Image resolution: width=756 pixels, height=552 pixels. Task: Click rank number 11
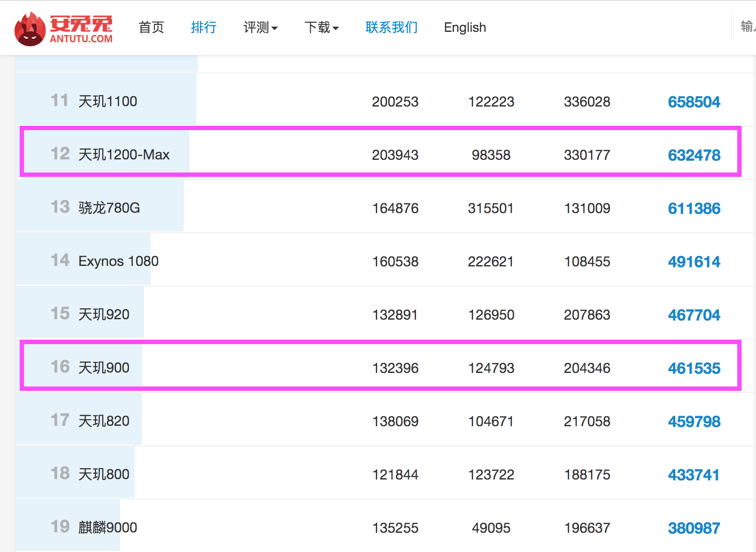click(x=60, y=100)
